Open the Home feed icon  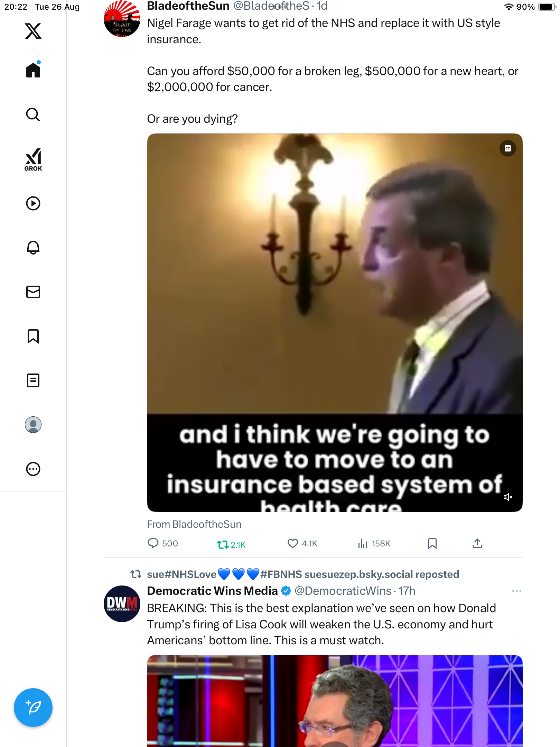tap(33, 70)
